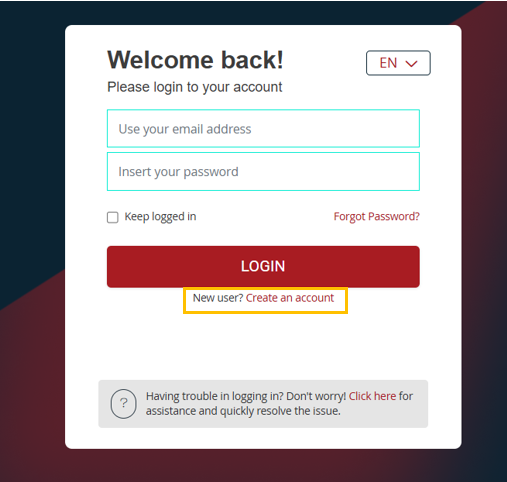Click the red LOGIN button
This screenshot has height=482, width=507.
point(263,267)
